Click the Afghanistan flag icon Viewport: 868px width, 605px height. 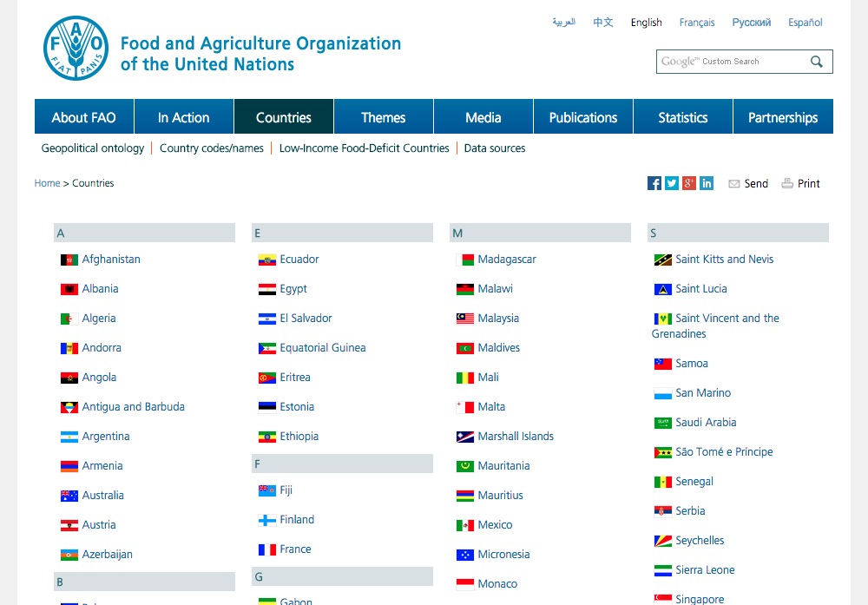[x=69, y=260]
